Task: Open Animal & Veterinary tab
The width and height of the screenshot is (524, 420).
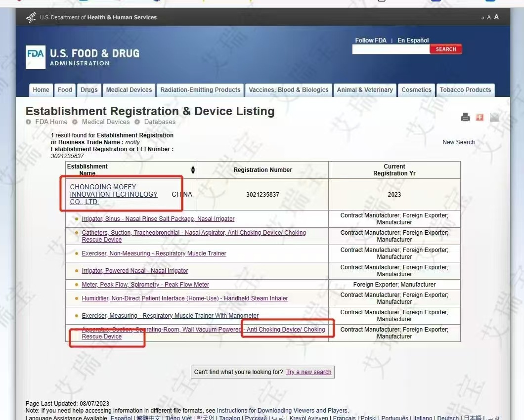Action: pyautogui.click(x=365, y=90)
